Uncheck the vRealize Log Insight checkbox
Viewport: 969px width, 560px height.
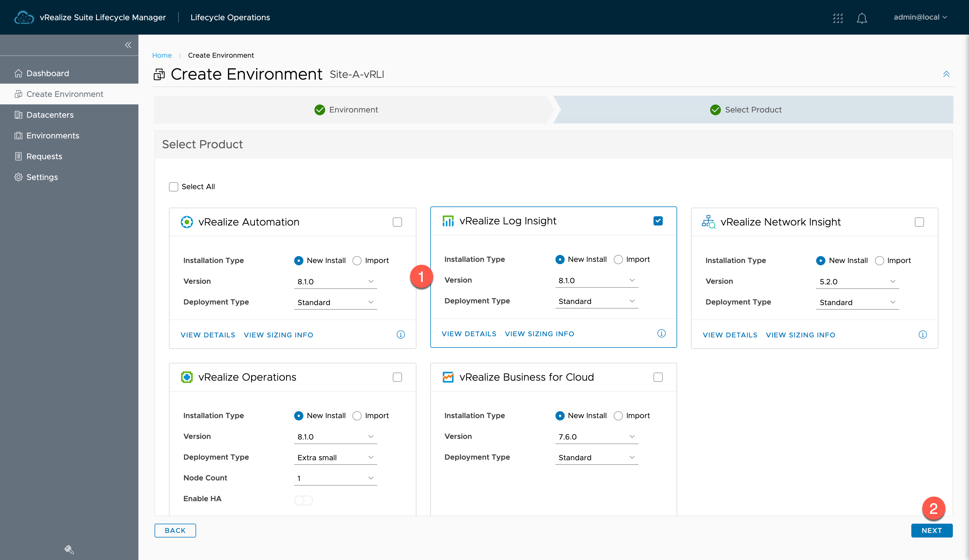click(x=658, y=221)
